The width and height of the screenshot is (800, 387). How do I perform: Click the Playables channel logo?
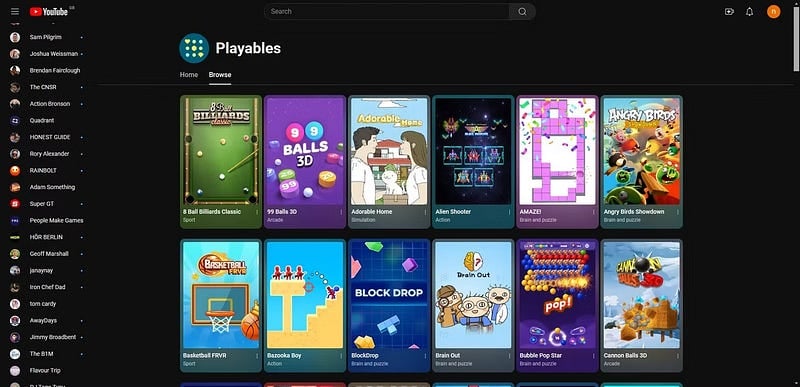194,48
